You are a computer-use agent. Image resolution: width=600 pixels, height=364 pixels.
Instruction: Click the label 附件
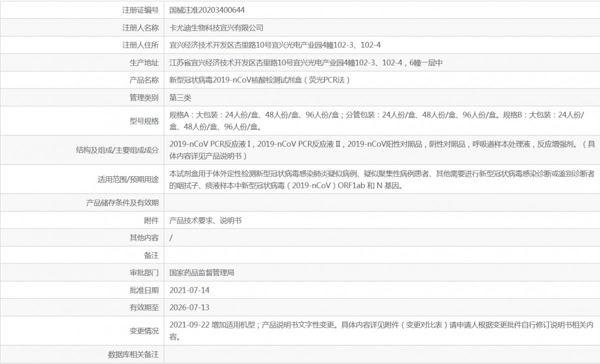pos(151,220)
